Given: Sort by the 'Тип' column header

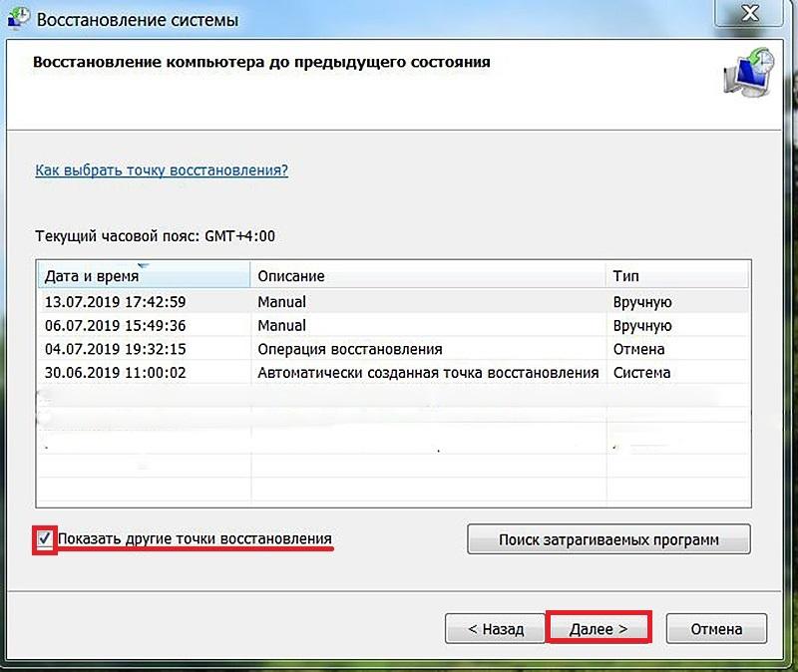Looking at the screenshot, I should coord(677,276).
